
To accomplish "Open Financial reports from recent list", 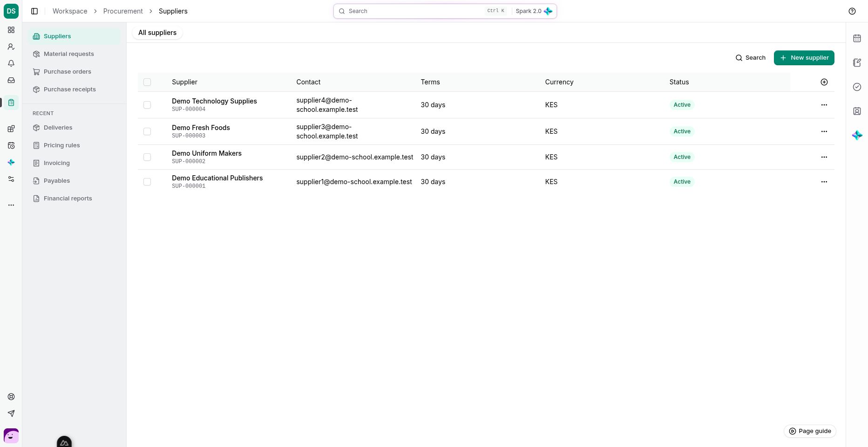I will [74, 199].
